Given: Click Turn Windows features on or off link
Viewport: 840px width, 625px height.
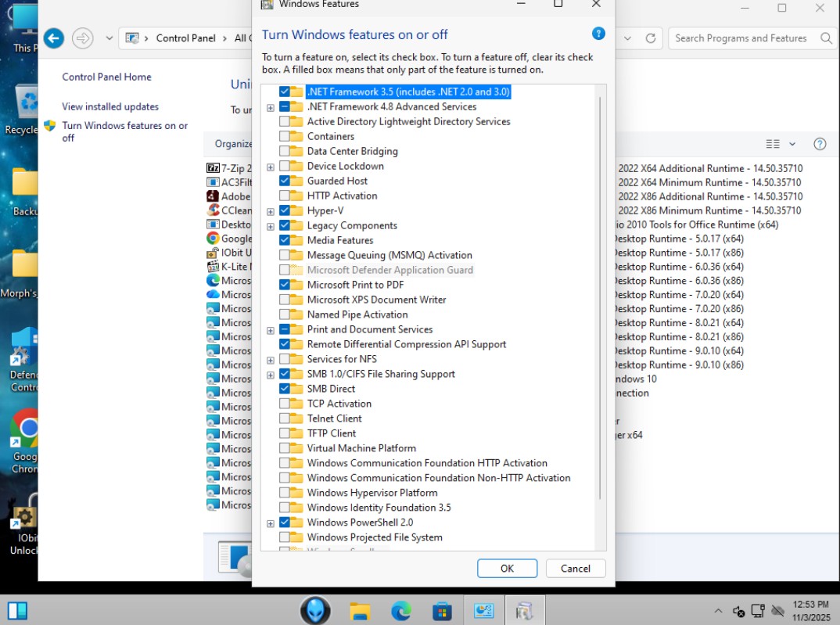Looking at the screenshot, I should (125, 131).
